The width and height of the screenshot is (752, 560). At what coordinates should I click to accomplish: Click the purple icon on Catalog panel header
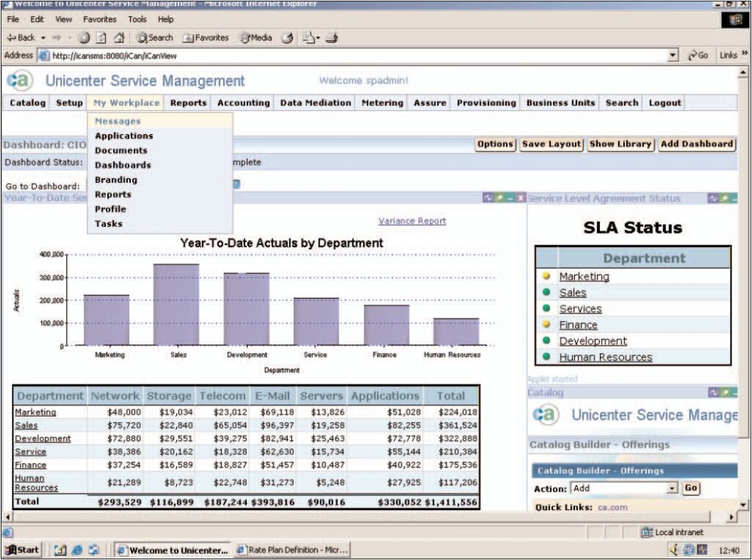pos(714,392)
